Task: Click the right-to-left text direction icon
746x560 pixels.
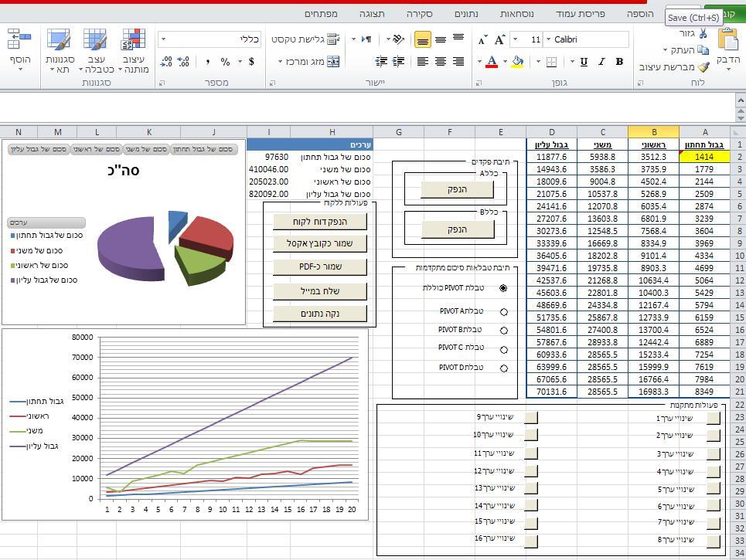Action: (366, 39)
